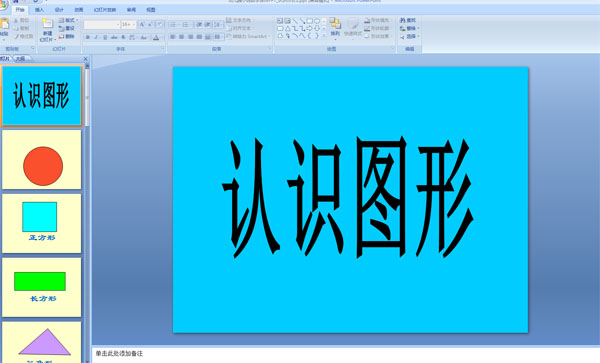This screenshot has width=600, height=363.
Task: Switch to the Insert ribbon tab
Action: (x=39, y=10)
